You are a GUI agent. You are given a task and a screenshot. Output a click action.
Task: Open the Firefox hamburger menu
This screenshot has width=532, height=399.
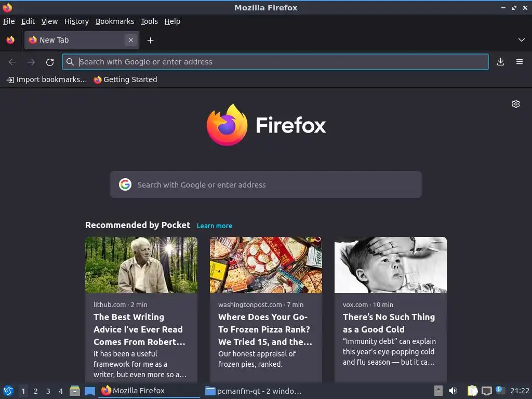click(519, 62)
